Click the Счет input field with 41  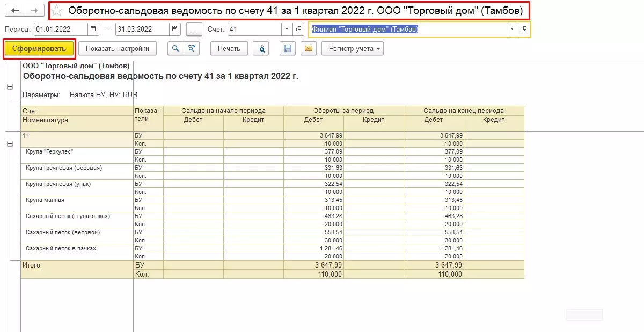click(255, 29)
